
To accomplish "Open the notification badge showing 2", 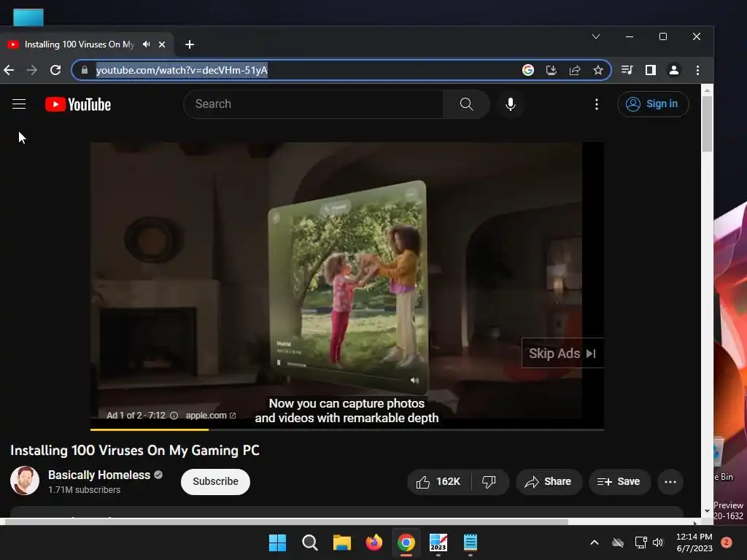I will 727,542.
